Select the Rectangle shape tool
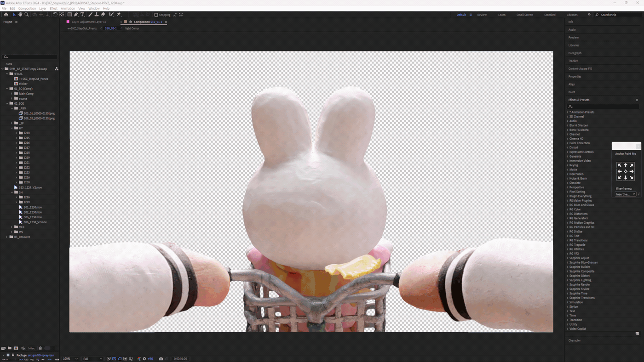This screenshot has height=362, width=644. 69,15
